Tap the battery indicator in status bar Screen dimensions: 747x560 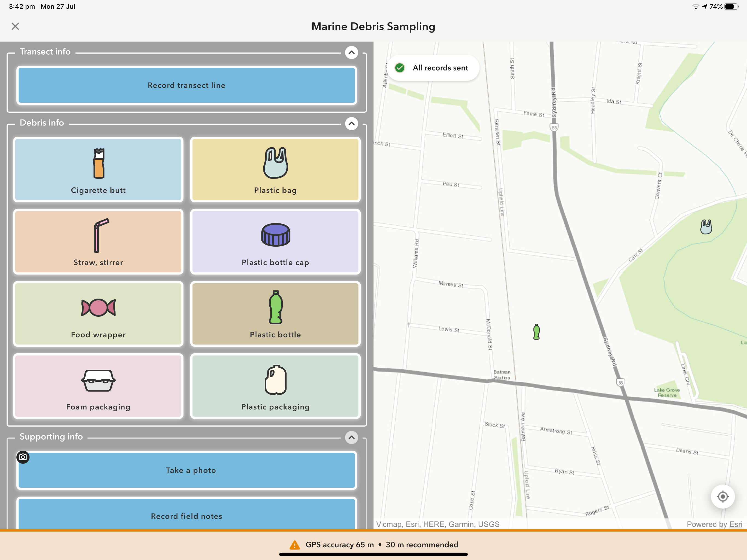coord(731,6)
